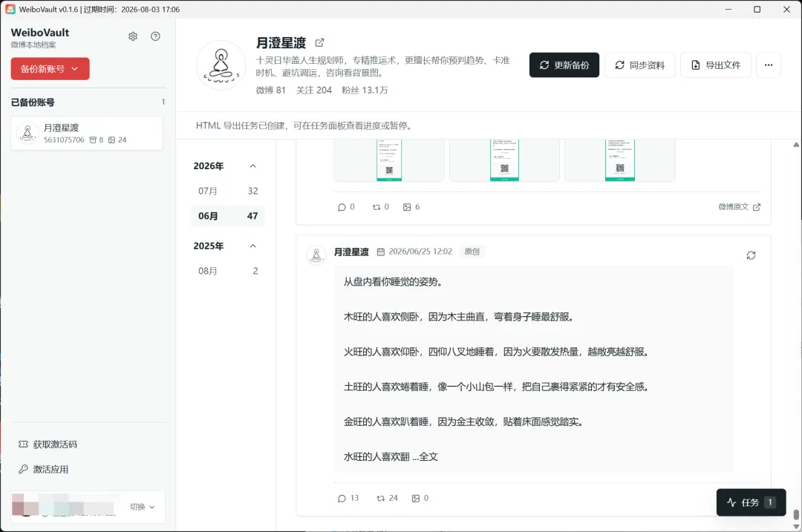Open the 切换 account switch dropdown
802x532 pixels.
click(142, 507)
